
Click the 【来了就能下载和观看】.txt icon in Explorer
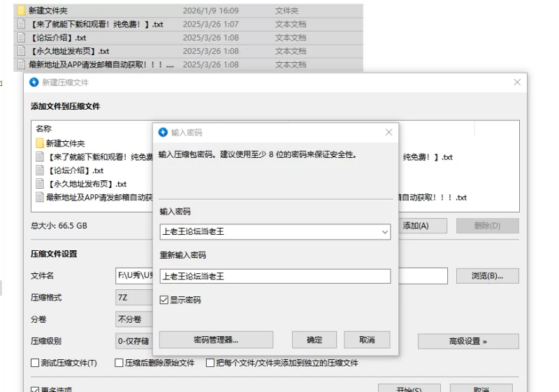click(22, 24)
